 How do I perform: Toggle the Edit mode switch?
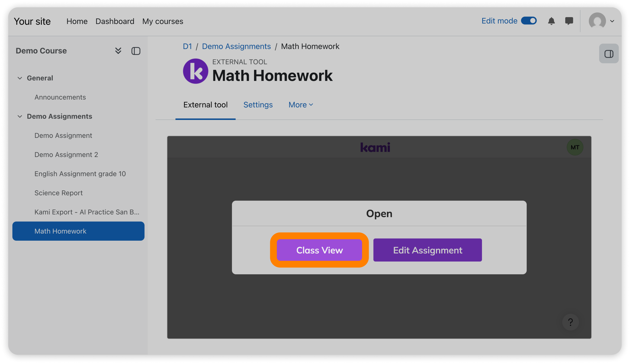529,21
